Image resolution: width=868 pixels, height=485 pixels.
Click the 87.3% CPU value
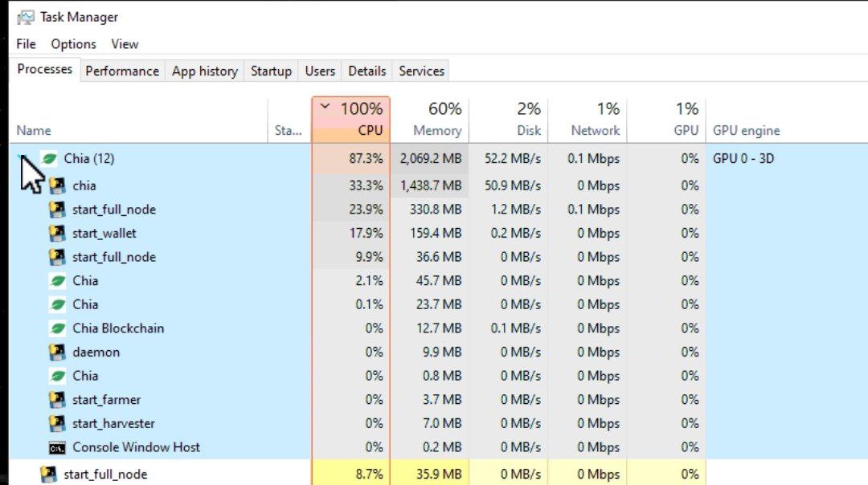click(x=366, y=159)
